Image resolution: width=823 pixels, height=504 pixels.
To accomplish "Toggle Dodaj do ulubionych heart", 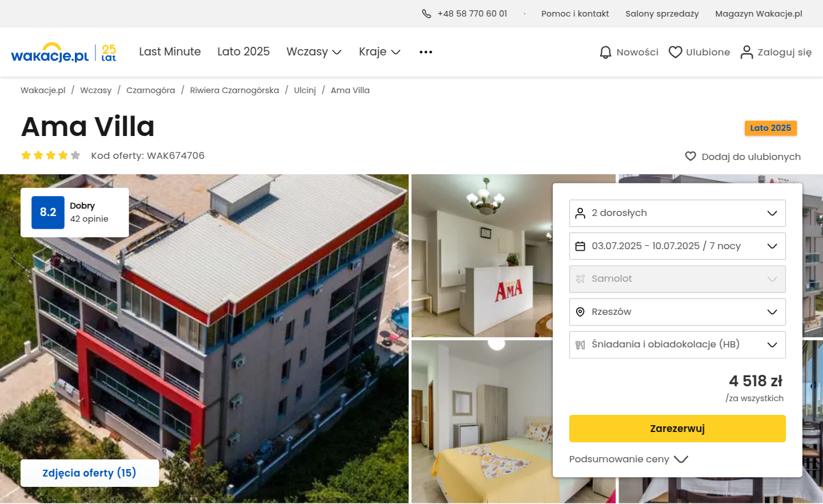I will [690, 157].
